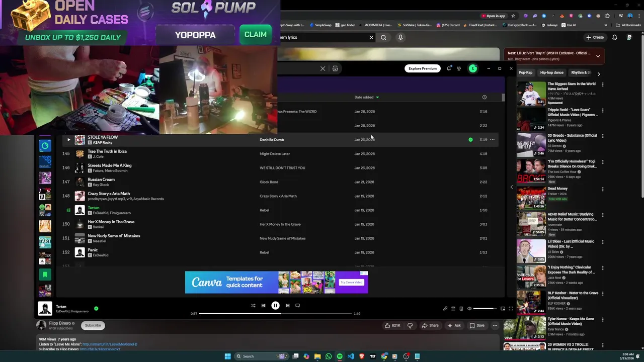Image resolution: width=644 pixels, height=362 pixels.
Task: Open more actions ellipsis under YouTube video
Action: coord(495,325)
